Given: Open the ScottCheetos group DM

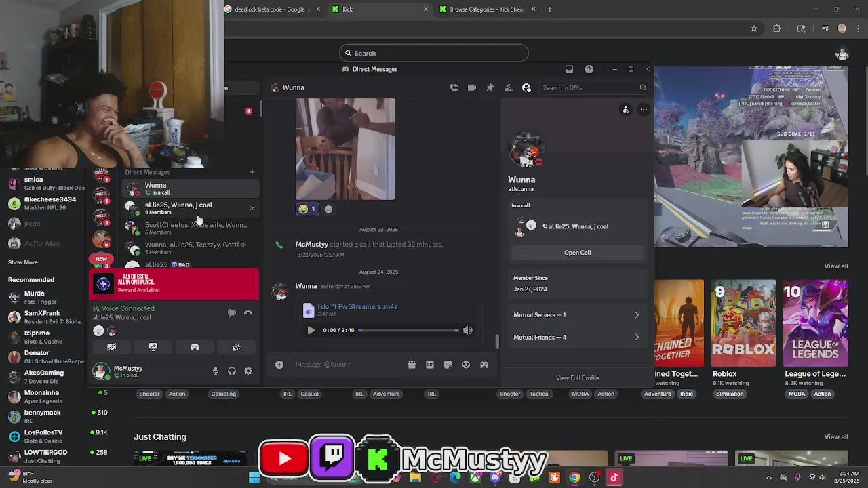Looking at the screenshot, I should 190,228.
